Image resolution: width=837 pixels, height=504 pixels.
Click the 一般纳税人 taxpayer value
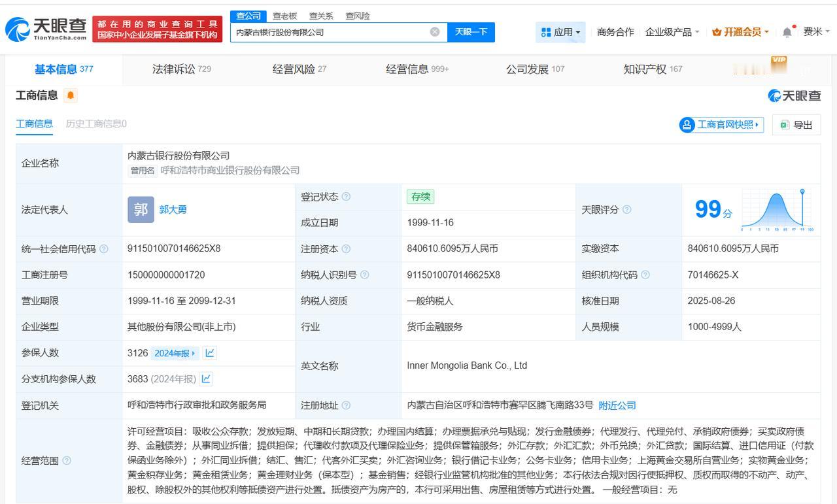430,301
